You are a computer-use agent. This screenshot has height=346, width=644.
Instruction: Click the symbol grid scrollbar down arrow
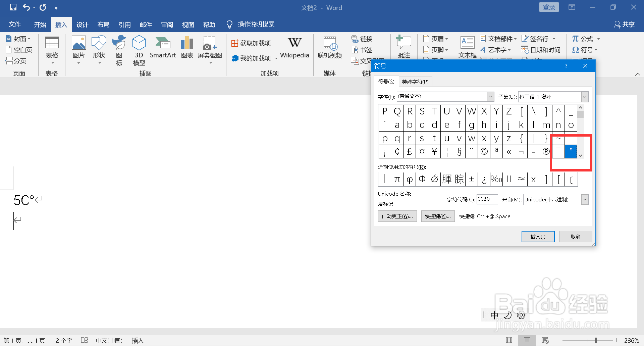pyautogui.click(x=581, y=155)
